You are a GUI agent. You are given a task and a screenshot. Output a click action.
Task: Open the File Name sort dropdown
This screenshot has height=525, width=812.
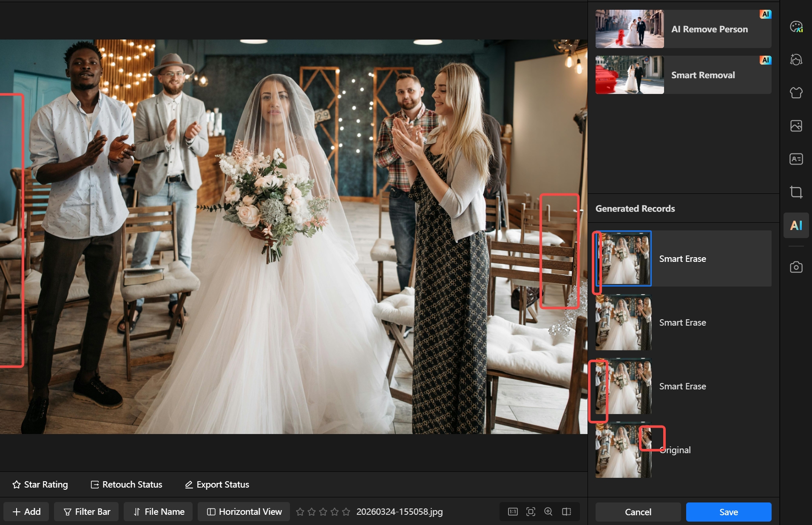(x=159, y=511)
